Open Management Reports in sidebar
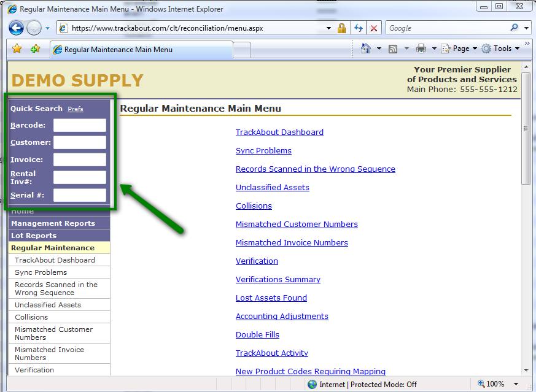536x392 pixels. click(59, 223)
